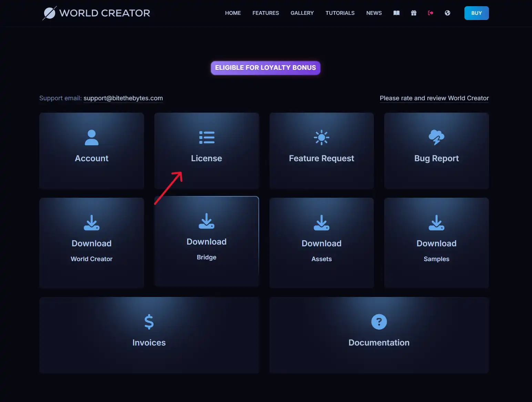Open the book icon in navbar

[397, 13]
